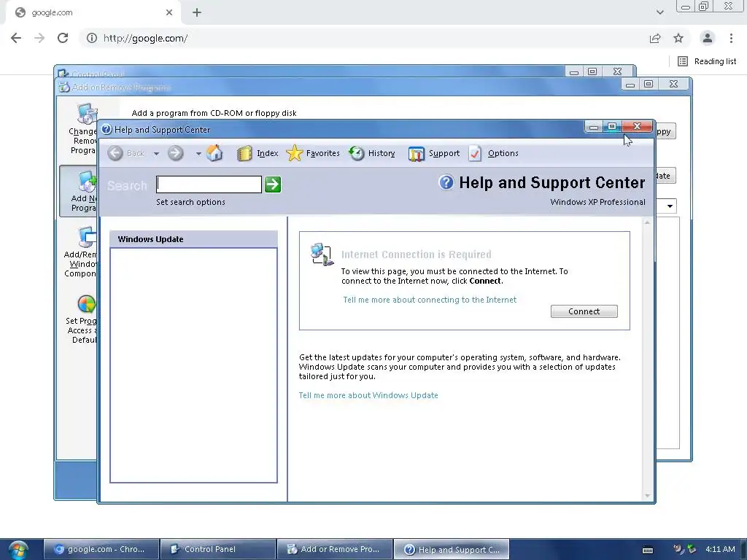The image size is (747, 560).
Task: Click the Forward arrow in Help Center
Action: pyautogui.click(x=175, y=153)
